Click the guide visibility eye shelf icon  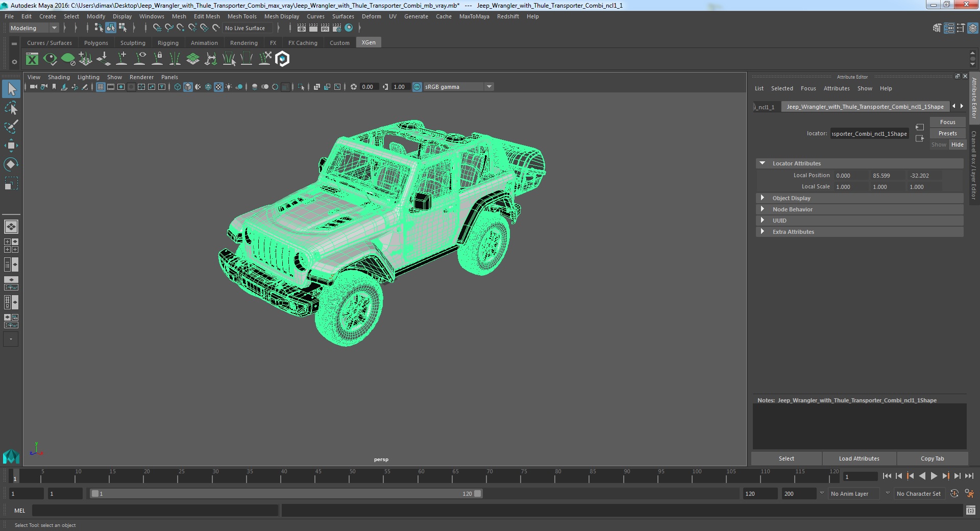[140, 59]
